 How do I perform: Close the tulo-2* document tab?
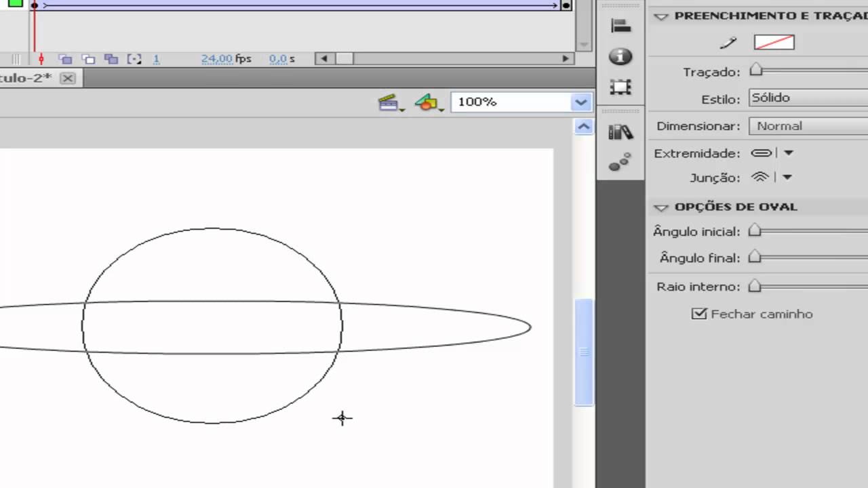[67, 78]
